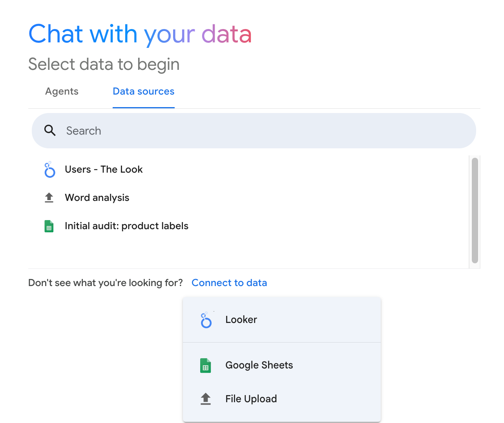Click the Select data to begin subtitle

(104, 64)
